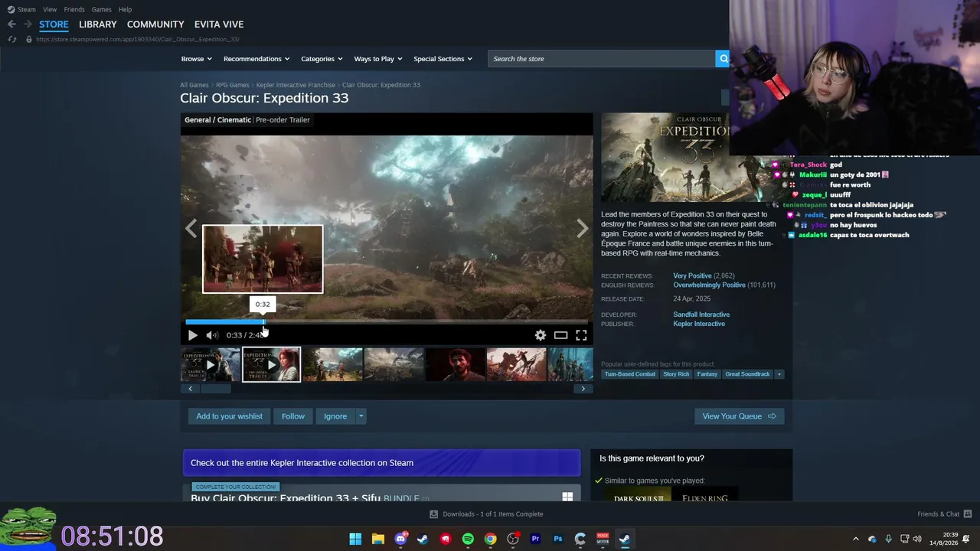This screenshot has width=980, height=551.
Task: Follow Clair Obscur: Expedition 33
Action: (292, 416)
